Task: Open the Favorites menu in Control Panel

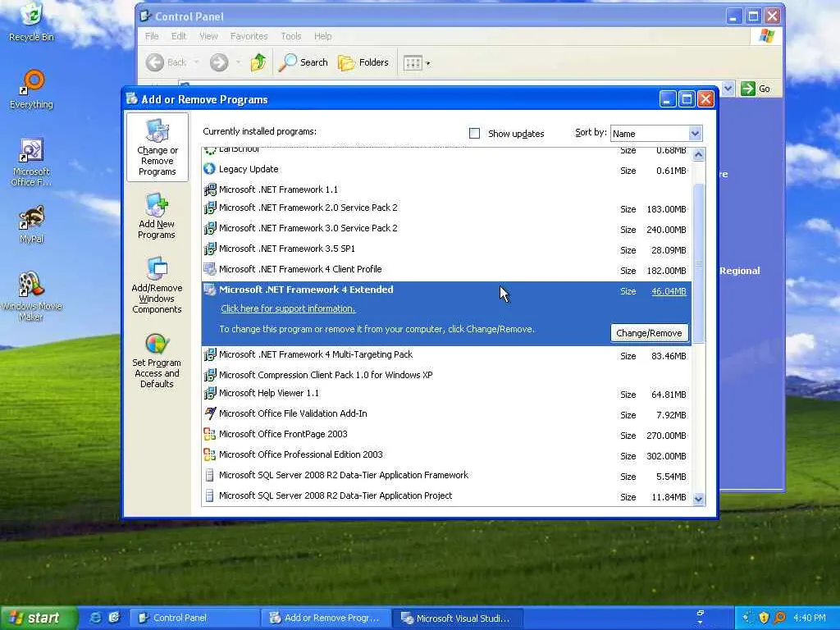Action: tap(249, 36)
